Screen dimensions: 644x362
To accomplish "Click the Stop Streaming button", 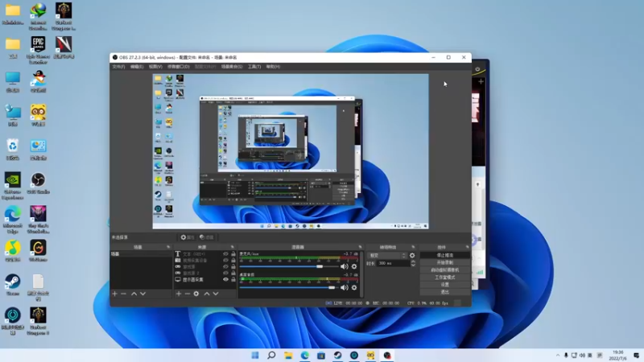I will [445, 255].
